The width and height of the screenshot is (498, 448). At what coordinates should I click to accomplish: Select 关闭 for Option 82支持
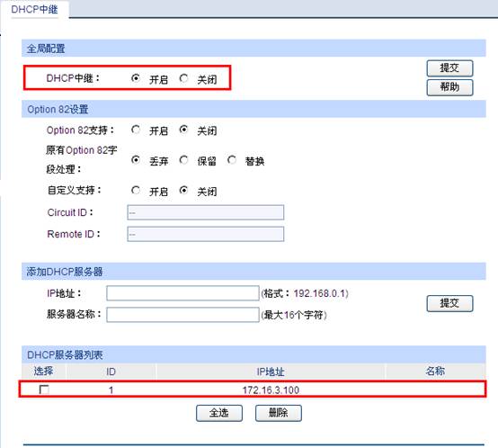183,130
